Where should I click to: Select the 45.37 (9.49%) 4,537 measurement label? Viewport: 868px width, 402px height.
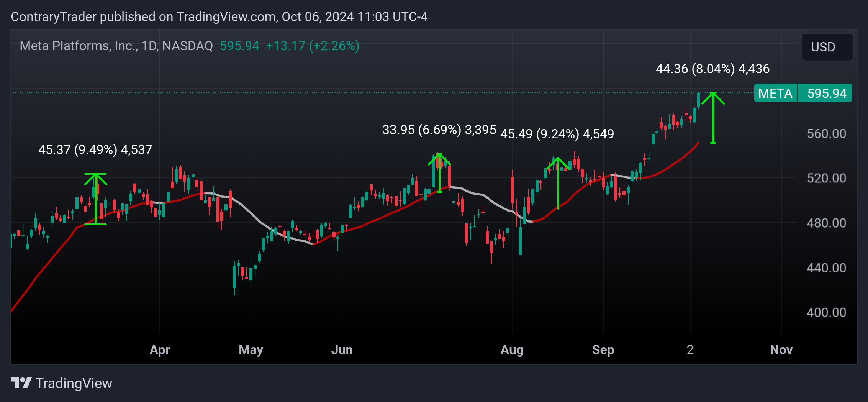point(95,149)
